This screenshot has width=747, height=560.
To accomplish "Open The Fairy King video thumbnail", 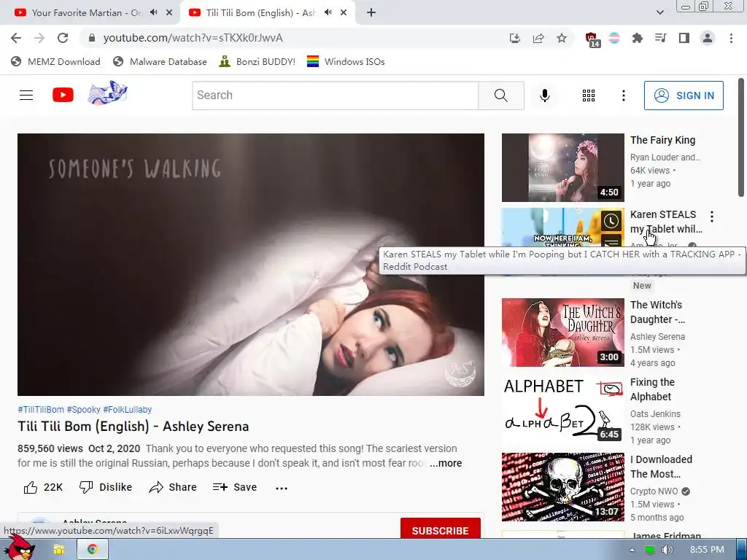I will [562, 168].
